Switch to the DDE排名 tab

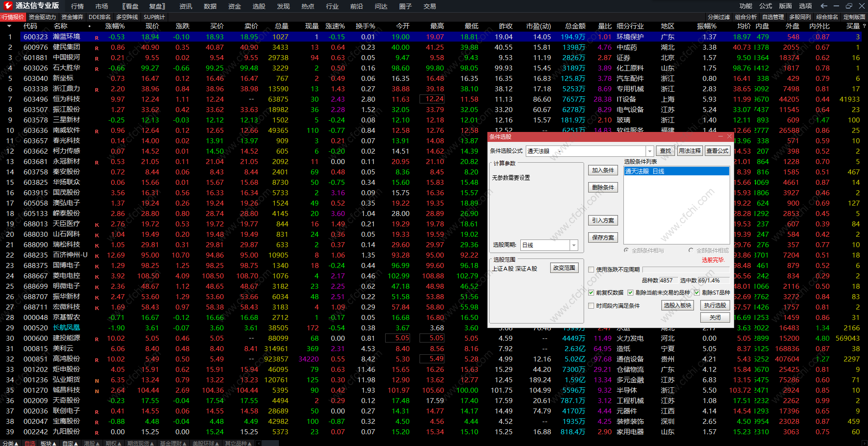[x=99, y=17]
